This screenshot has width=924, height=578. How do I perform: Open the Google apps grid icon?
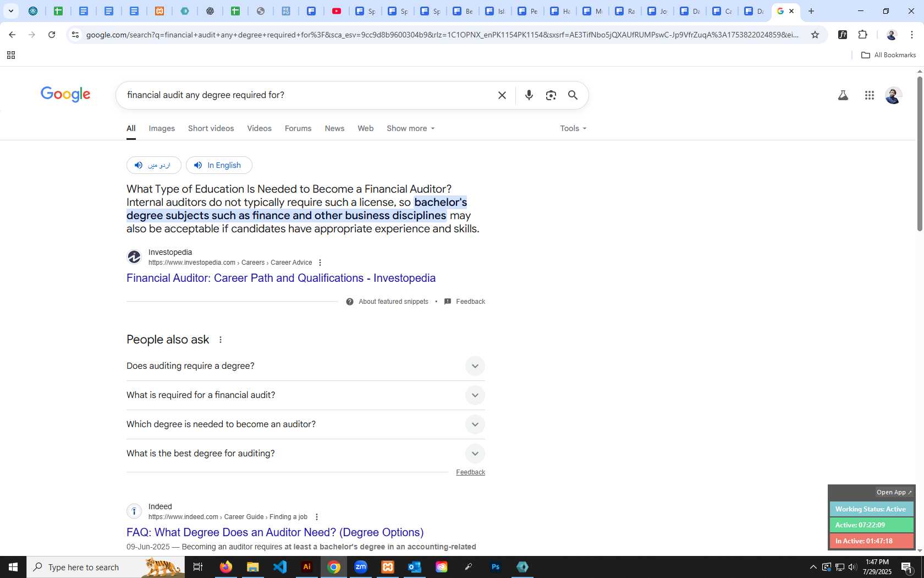coord(869,95)
